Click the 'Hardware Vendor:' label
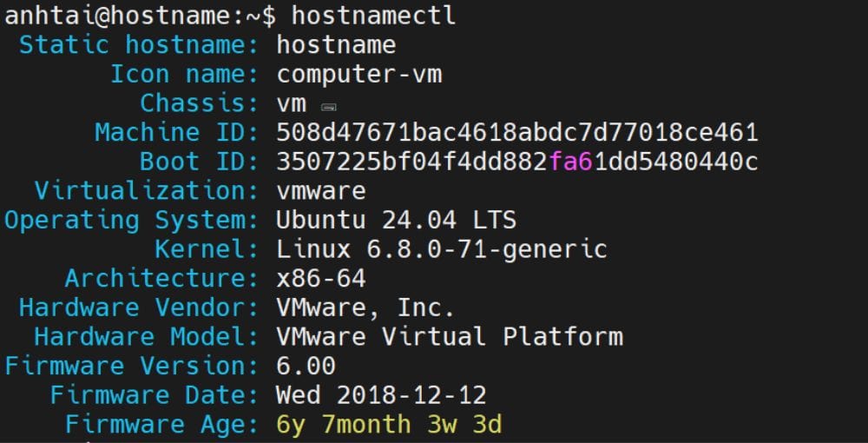The width and height of the screenshot is (868, 443). point(140,307)
